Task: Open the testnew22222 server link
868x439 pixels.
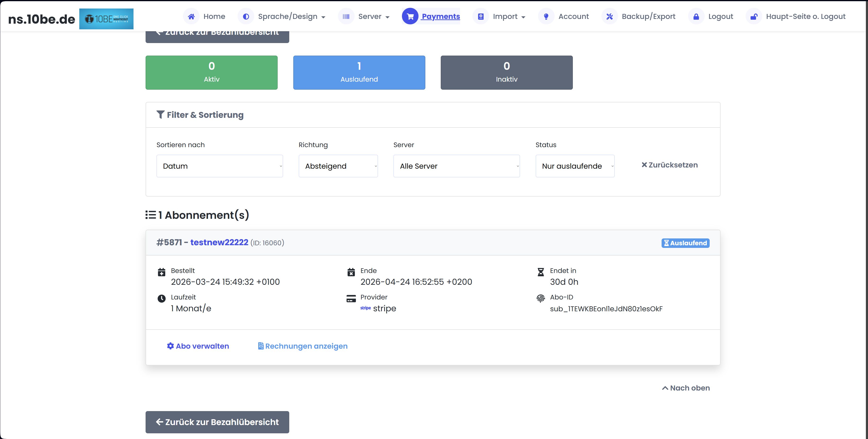Action: click(219, 242)
